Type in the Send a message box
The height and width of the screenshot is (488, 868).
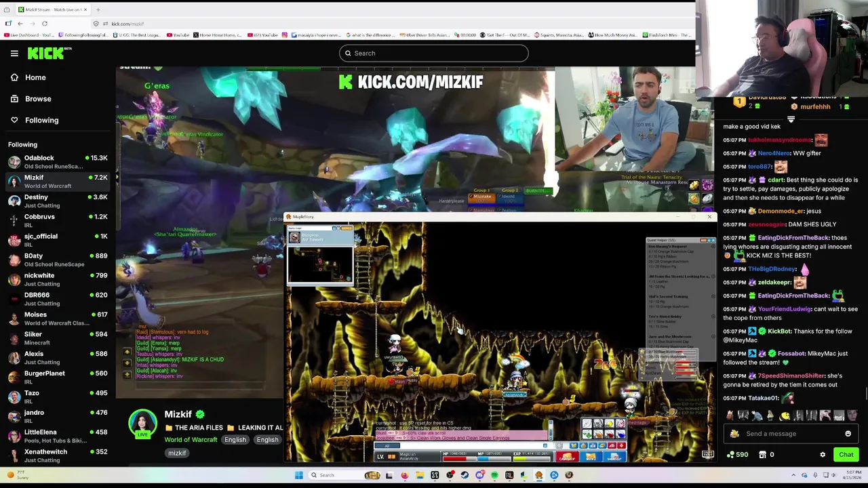coord(790,434)
